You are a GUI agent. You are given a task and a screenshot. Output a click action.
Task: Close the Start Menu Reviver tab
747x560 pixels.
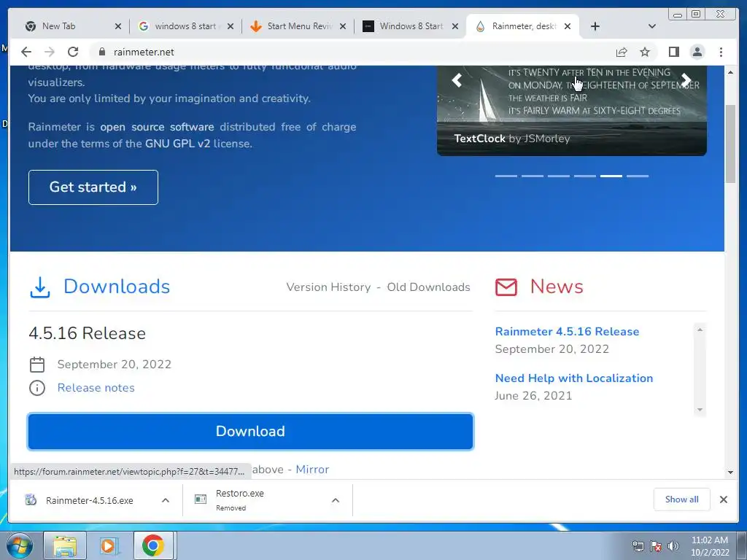pos(343,26)
